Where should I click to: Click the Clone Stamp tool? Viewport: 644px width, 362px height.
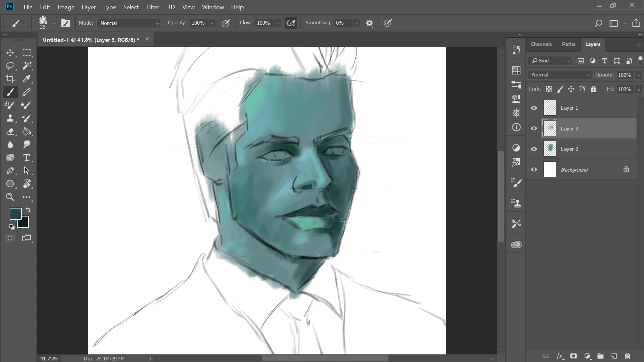(x=10, y=119)
